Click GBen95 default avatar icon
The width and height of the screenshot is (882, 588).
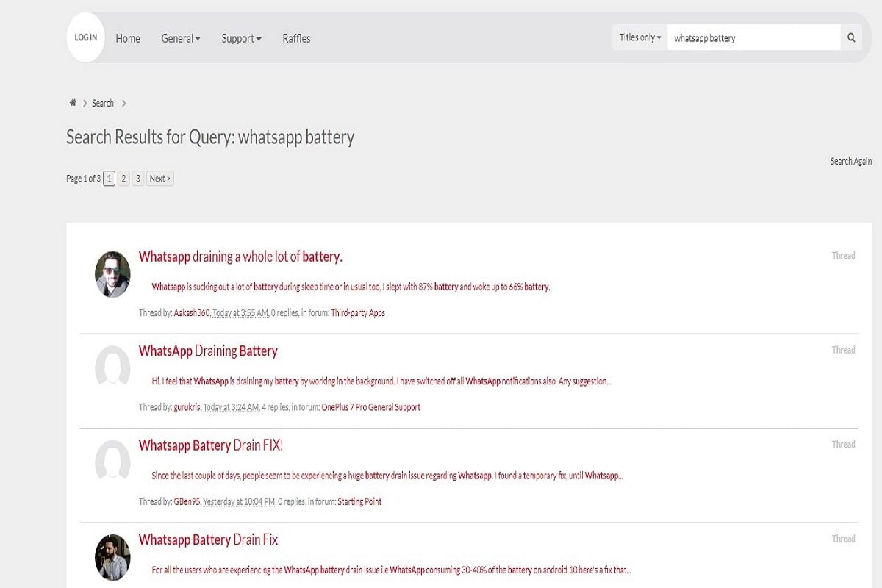(112, 460)
